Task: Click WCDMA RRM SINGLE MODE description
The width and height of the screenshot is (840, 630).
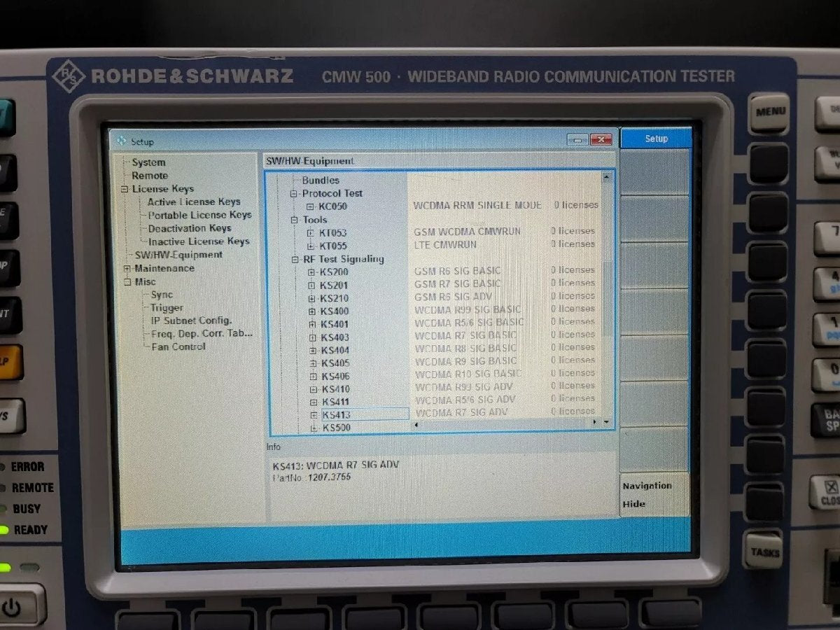Action: (477, 206)
